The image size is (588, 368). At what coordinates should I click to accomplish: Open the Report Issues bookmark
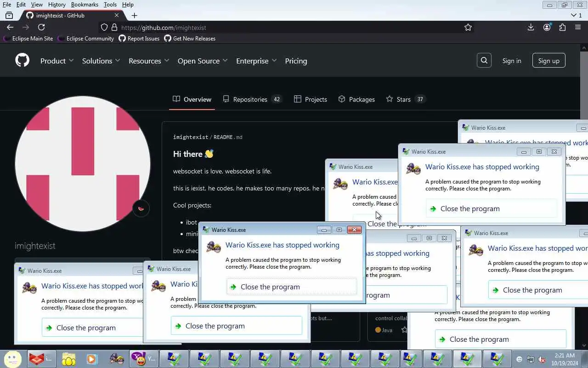[x=139, y=39]
